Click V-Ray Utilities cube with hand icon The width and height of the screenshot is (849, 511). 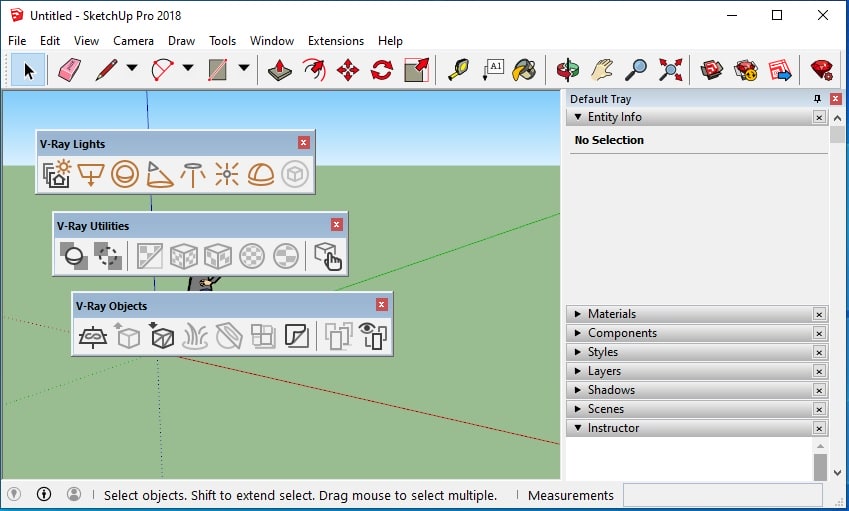coord(328,256)
